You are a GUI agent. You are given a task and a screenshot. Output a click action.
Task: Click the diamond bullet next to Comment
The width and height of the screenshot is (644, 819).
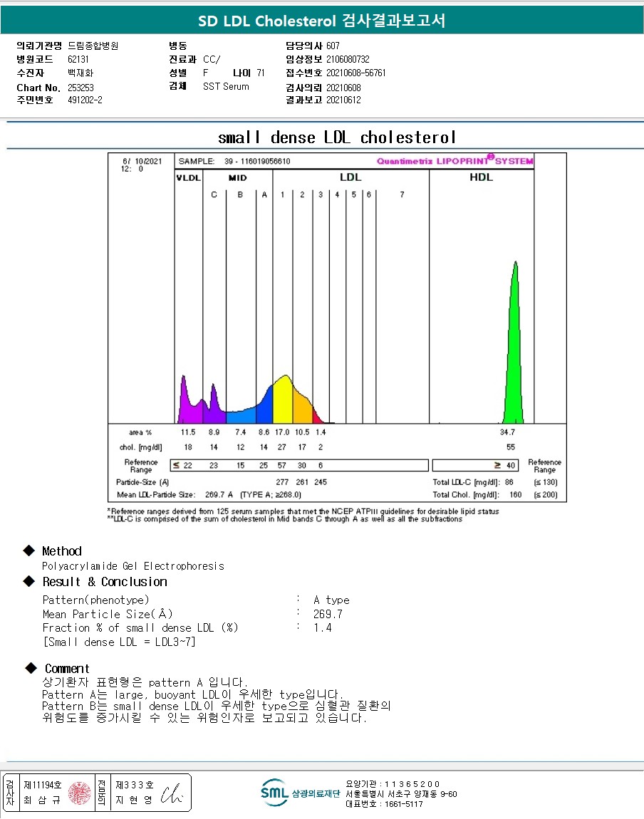coord(30,668)
